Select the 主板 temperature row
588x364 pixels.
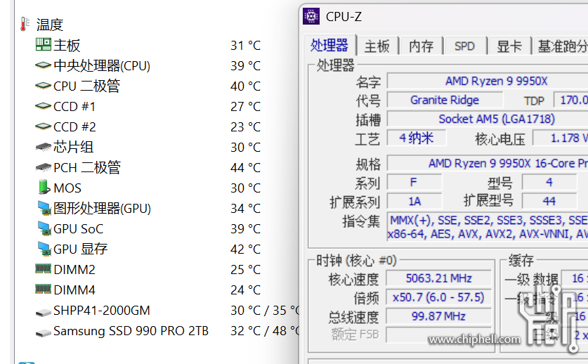click(148, 45)
